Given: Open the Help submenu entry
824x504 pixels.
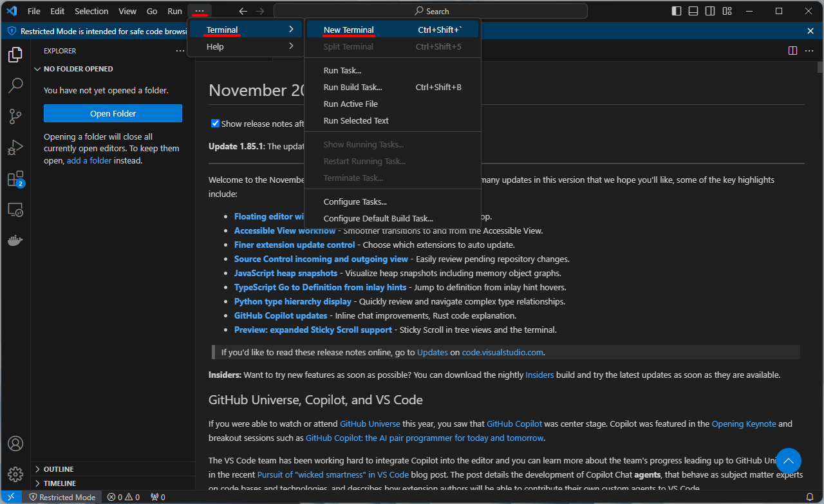Looking at the screenshot, I should point(245,46).
